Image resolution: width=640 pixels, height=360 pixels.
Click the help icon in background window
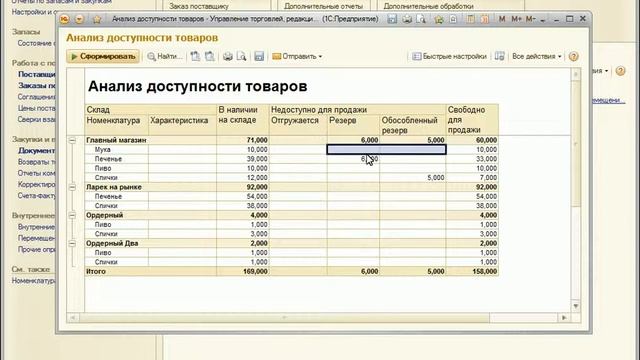tap(620, 71)
